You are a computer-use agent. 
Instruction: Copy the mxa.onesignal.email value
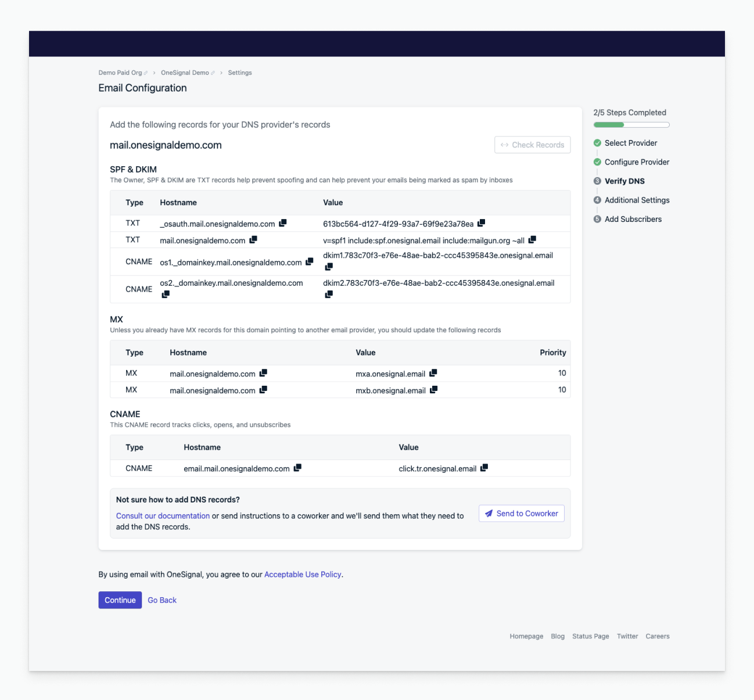click(433, 373)
